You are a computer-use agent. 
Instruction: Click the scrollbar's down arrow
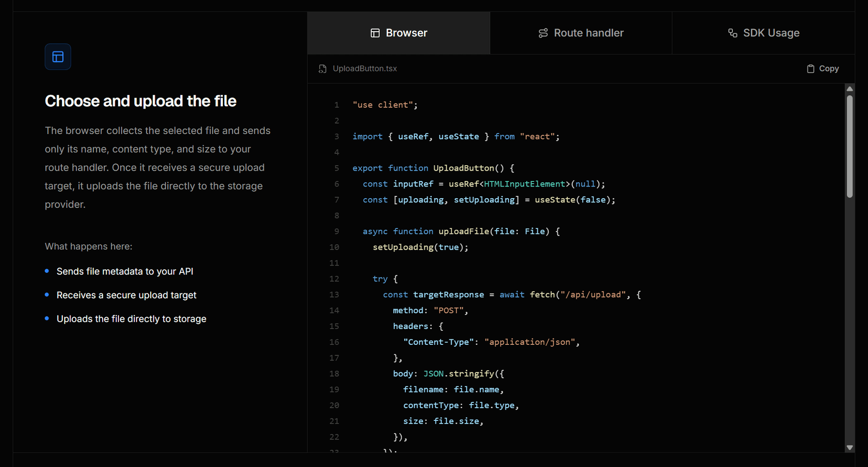coord(849,448)
